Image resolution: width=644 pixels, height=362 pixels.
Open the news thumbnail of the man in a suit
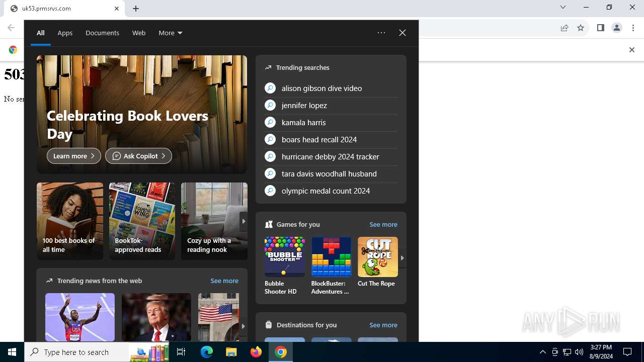[156, 317]
